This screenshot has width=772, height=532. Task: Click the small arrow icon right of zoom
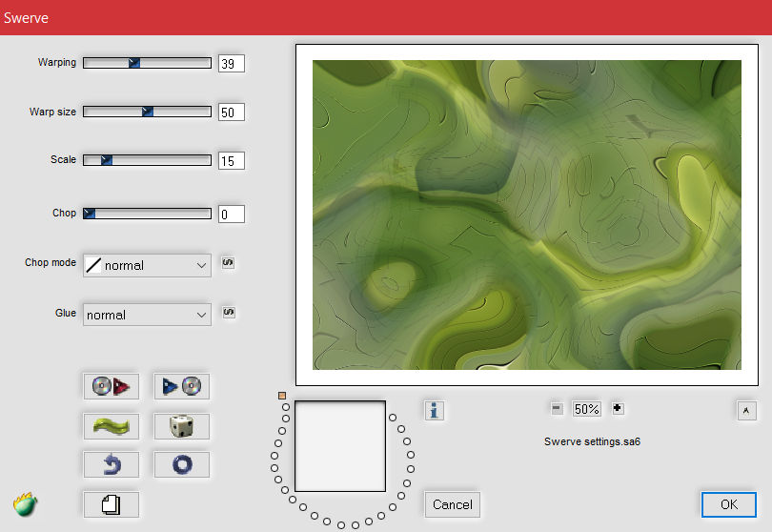coord(746,410)
